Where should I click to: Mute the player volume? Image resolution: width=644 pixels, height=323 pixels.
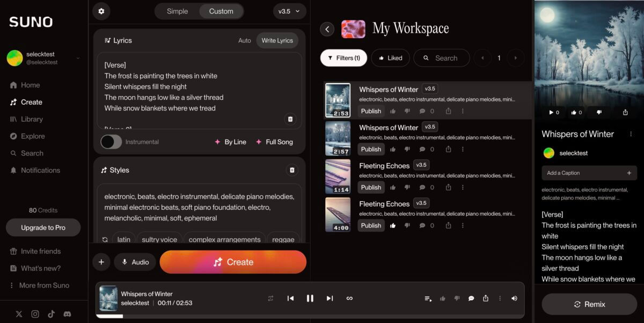(514, 298)
